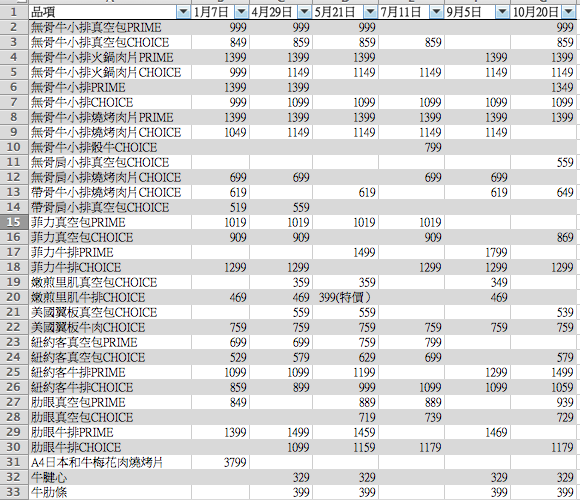580x500 pixels.
Task: Select cell 肋眼真空包PRIME
Action: coord(110,402)
